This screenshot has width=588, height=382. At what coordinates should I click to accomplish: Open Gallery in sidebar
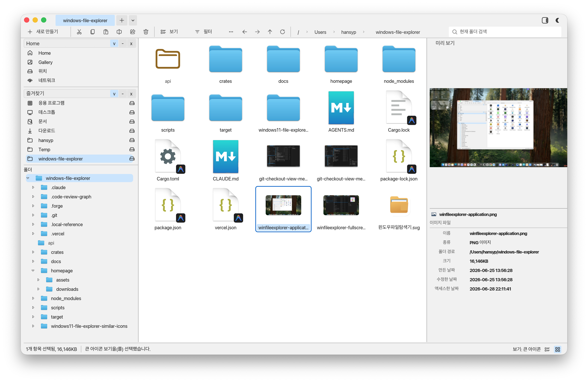pyautogui.click(x=46, y=62)
